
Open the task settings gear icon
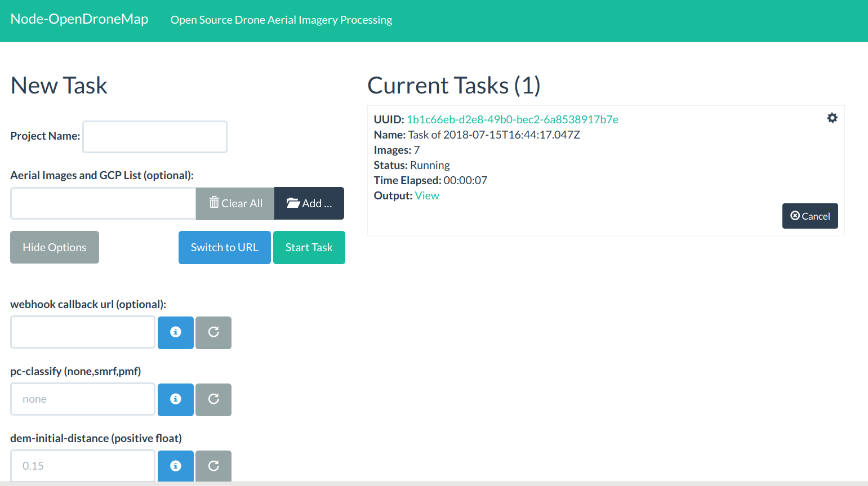[x=832, y=118]
